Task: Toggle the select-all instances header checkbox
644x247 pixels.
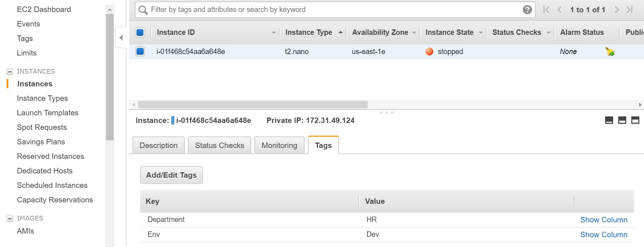Action: (x=140, y=33)
